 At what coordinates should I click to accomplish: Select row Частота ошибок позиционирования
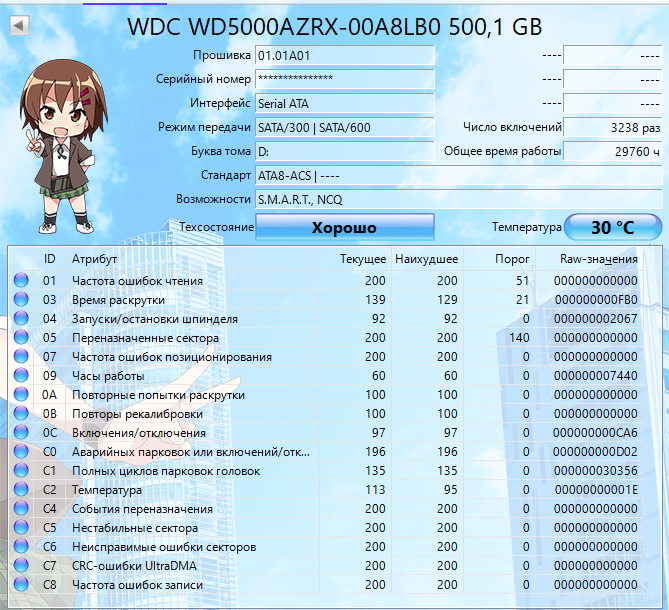(326, 356)
